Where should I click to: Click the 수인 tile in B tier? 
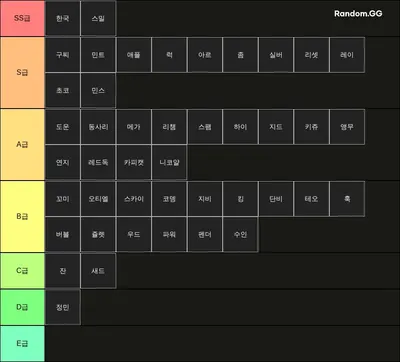240,235
